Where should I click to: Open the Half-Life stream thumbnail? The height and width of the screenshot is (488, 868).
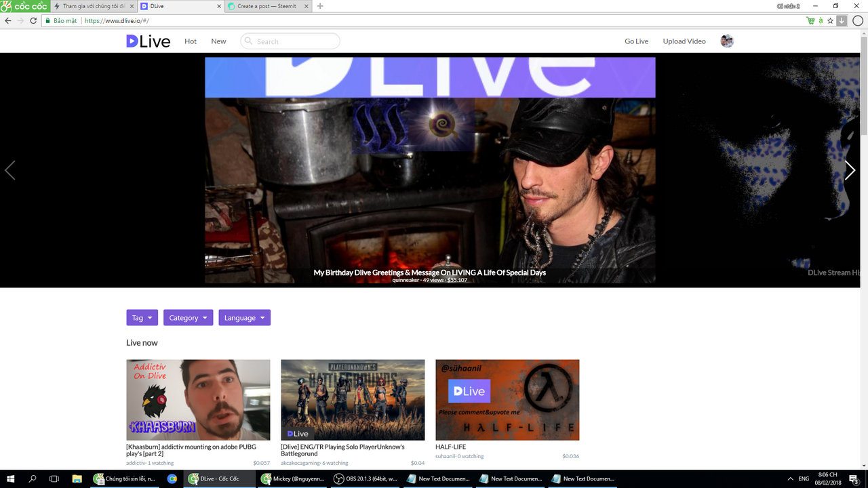click(x=507, y=400)
